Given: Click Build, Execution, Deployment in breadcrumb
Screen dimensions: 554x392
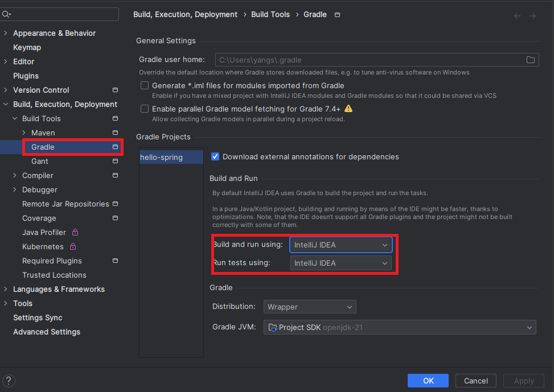Looking at the screenshot, I should point(185,14).
